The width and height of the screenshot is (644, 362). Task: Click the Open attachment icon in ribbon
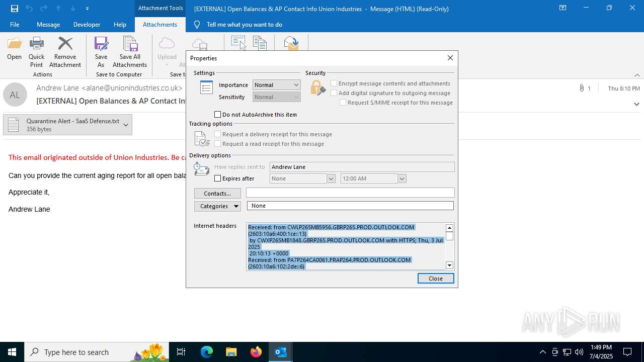click(15, 44)
